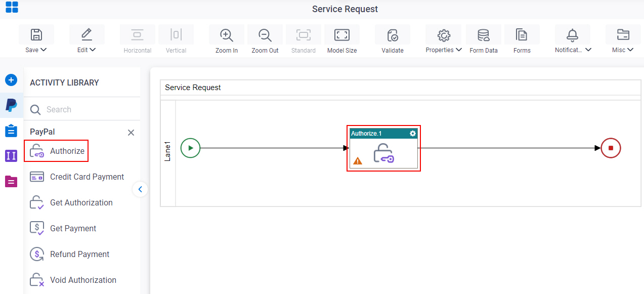Viewport: 644px width, 294px height.
Task: Select the Credit Card Payment activity
Action: pyautogui.click(x=77, y=177)
